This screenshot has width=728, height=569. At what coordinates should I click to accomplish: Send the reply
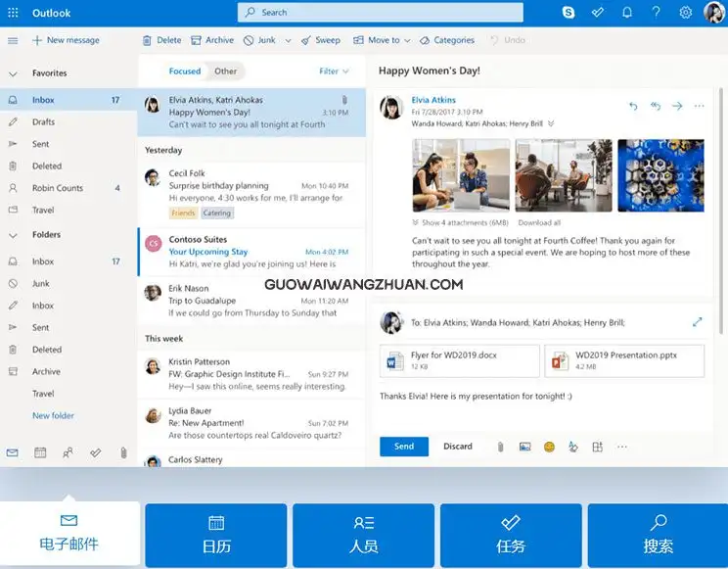[x=404, y=447]
